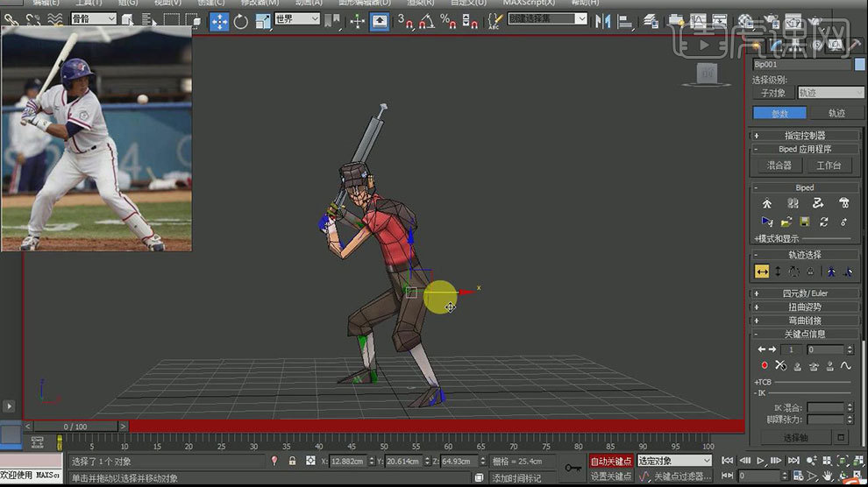Activate the Select and Move tool
868x487 pixels.
[x=219, y=22]
